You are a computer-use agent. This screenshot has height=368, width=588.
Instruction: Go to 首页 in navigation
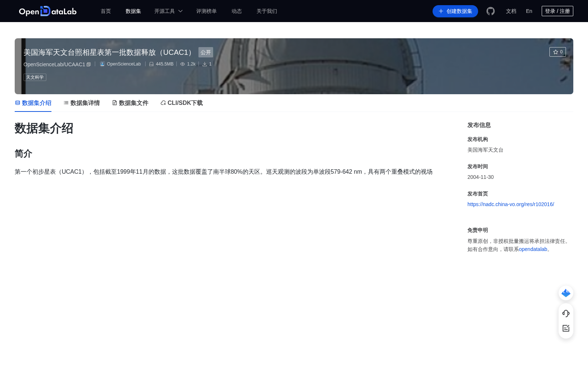point(106,11)
